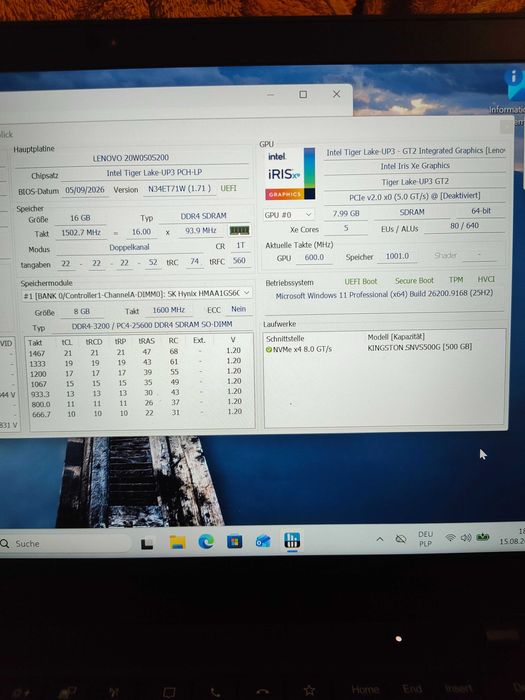The width and height of the screenshot is (525, 700).
Task: Click the Wi-Fi icon in the system tray
Action: [x=450, y=538]
